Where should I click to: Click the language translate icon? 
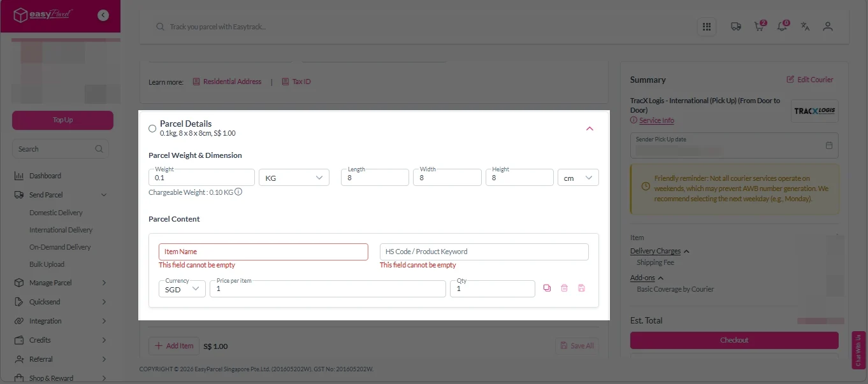(805, 27)
